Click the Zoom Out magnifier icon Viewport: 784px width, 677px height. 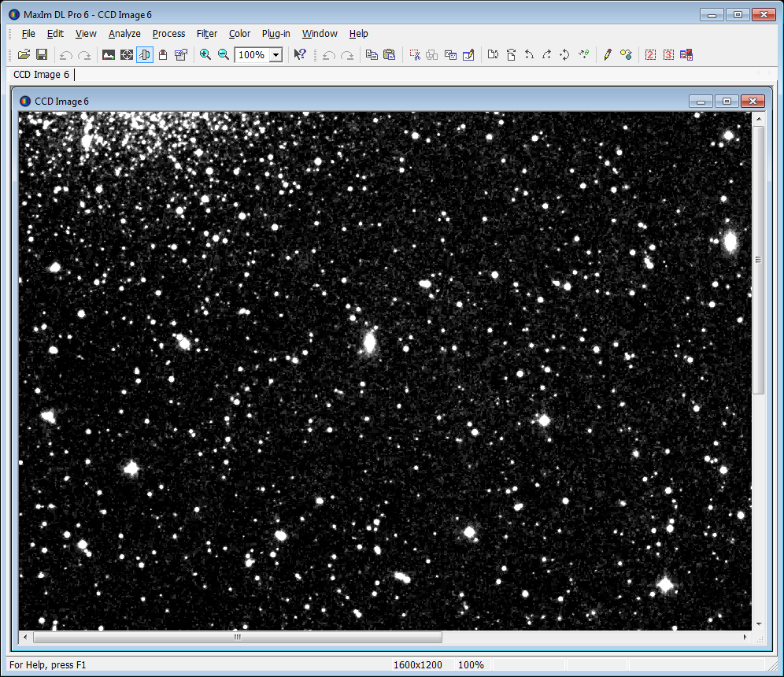tap(224, 54)
